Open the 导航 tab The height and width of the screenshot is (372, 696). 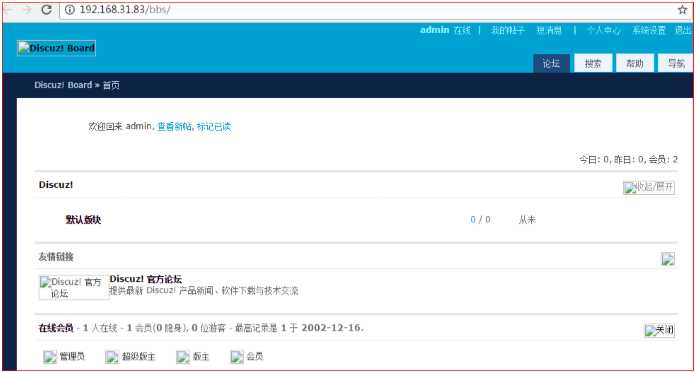pyautogui.click(x=676, y=63)
